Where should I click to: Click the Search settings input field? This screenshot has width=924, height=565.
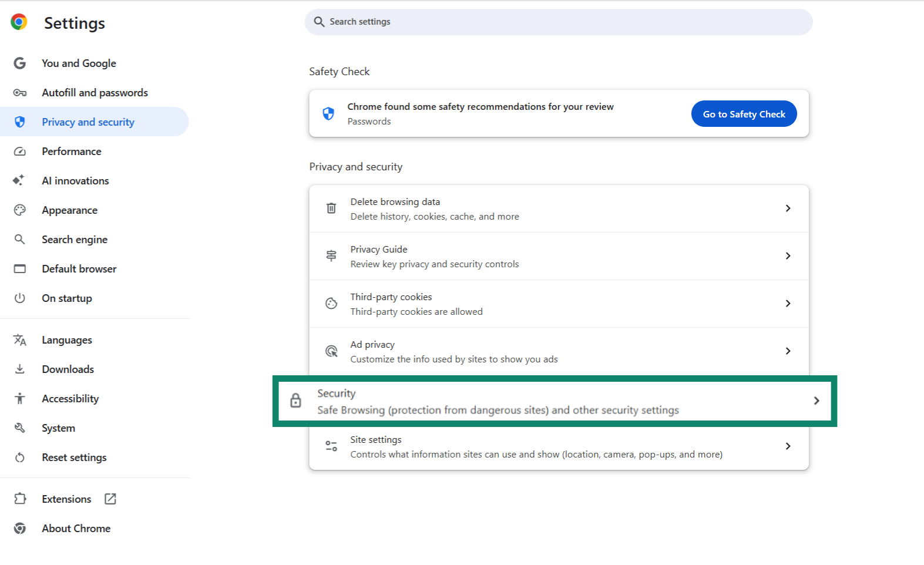coord(558,22)
